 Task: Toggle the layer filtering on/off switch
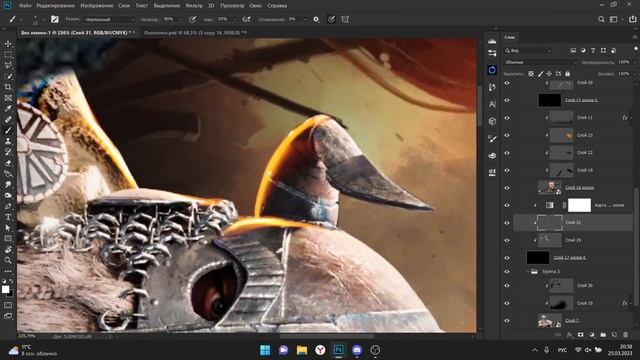(x=636, y=49)
